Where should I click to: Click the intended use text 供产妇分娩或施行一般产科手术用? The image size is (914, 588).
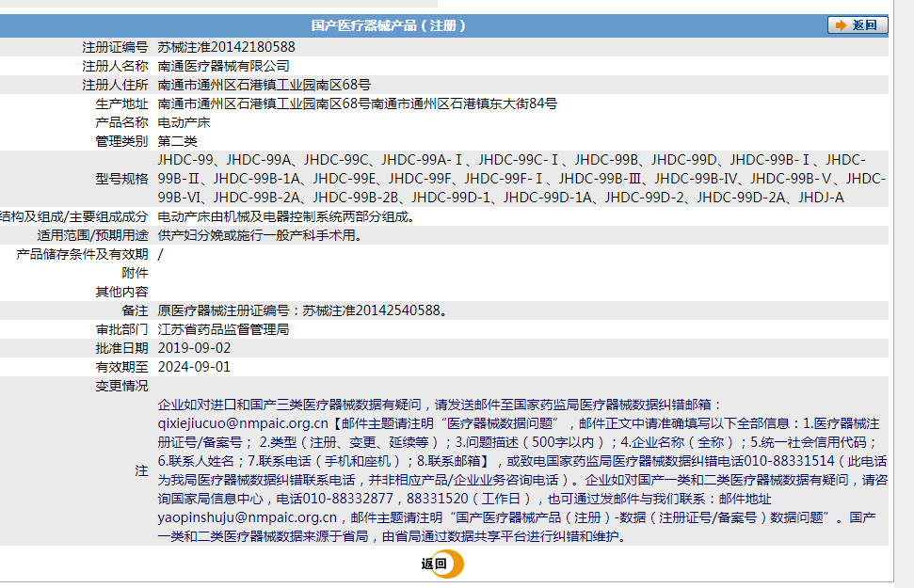tap(260, 235)
